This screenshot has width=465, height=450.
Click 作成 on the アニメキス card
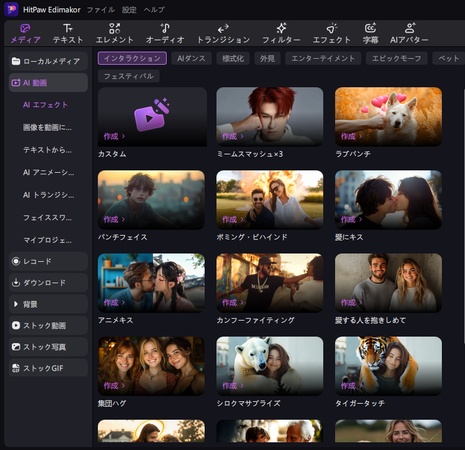[x=114, y=302]
